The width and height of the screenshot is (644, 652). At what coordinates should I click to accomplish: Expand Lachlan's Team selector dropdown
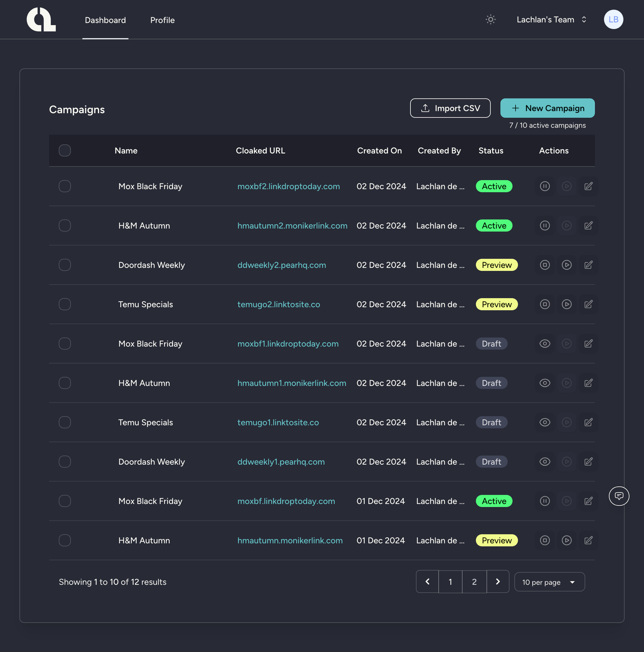pyautogui.click(x=584, y=19)
